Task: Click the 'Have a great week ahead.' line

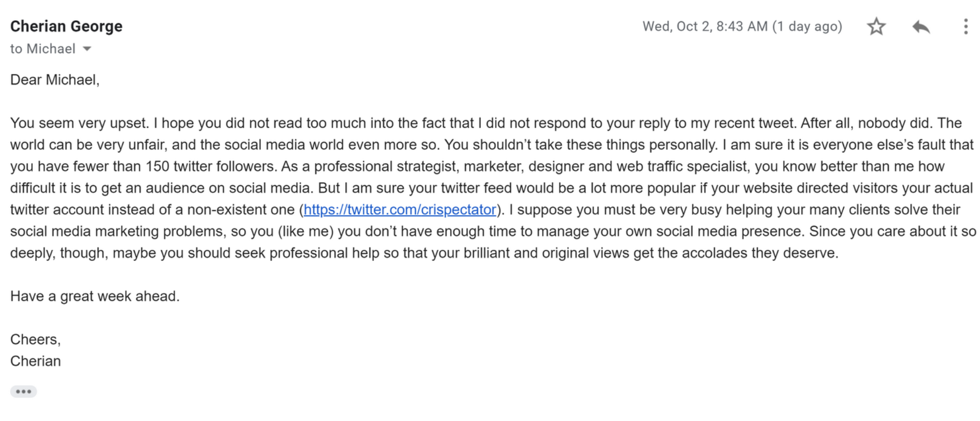Action: [x=95, y=296]
